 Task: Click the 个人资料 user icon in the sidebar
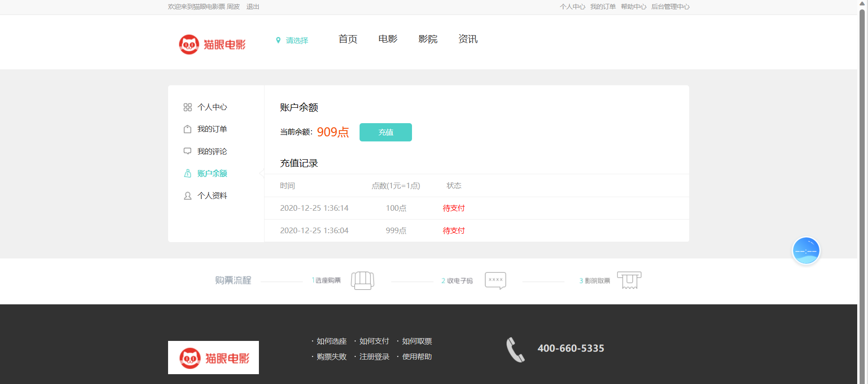[x=188, y=196]
